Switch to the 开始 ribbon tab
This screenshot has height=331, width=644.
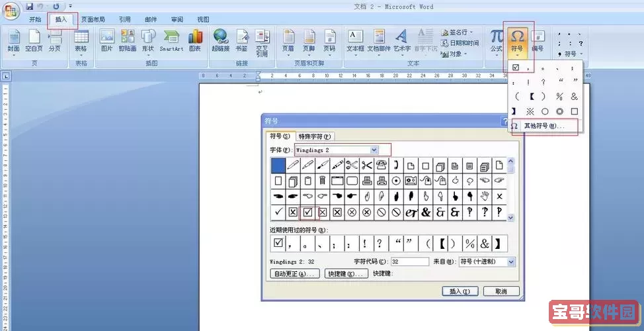click(35, 19)
